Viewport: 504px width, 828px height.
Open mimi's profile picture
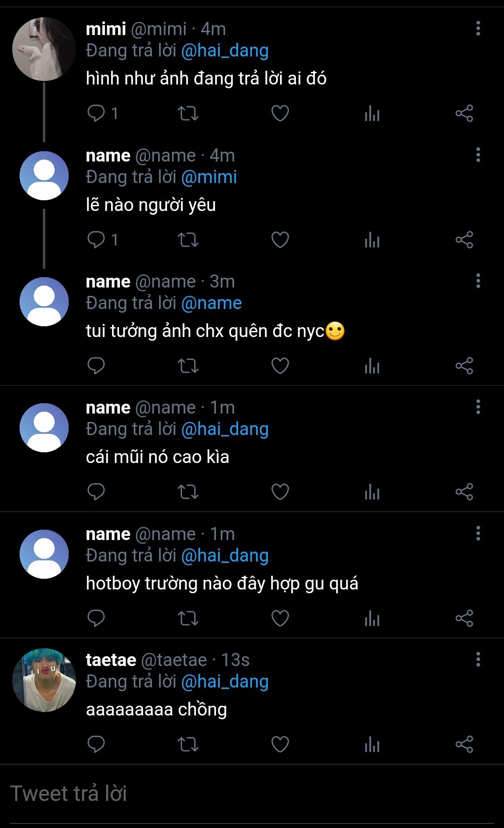click(44, 49)
